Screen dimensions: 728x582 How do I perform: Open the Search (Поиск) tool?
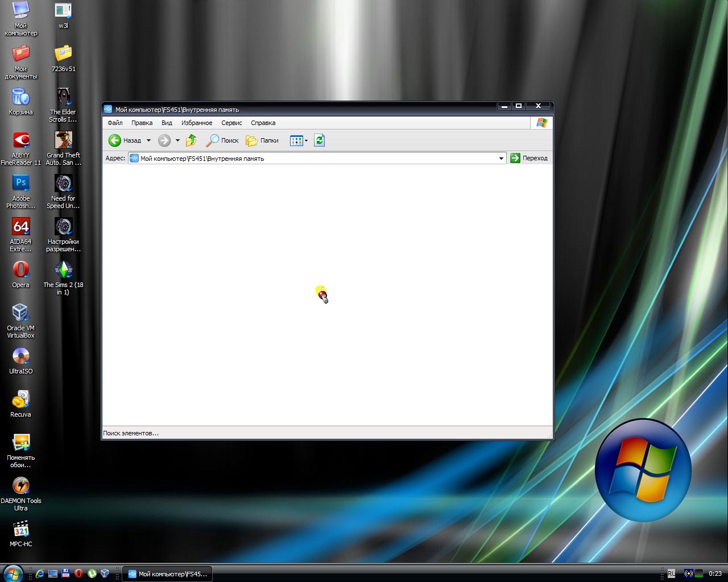click(x=222, y=140)
